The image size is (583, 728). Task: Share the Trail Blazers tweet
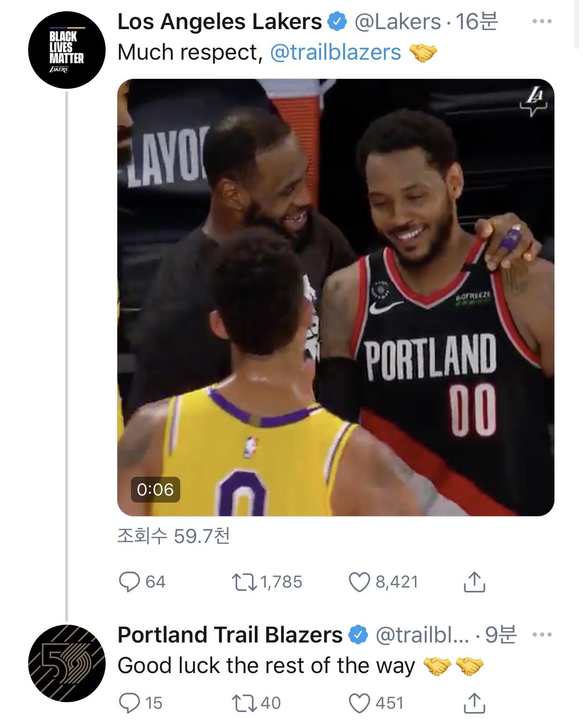pyautogui.click(x=474, y=703)
